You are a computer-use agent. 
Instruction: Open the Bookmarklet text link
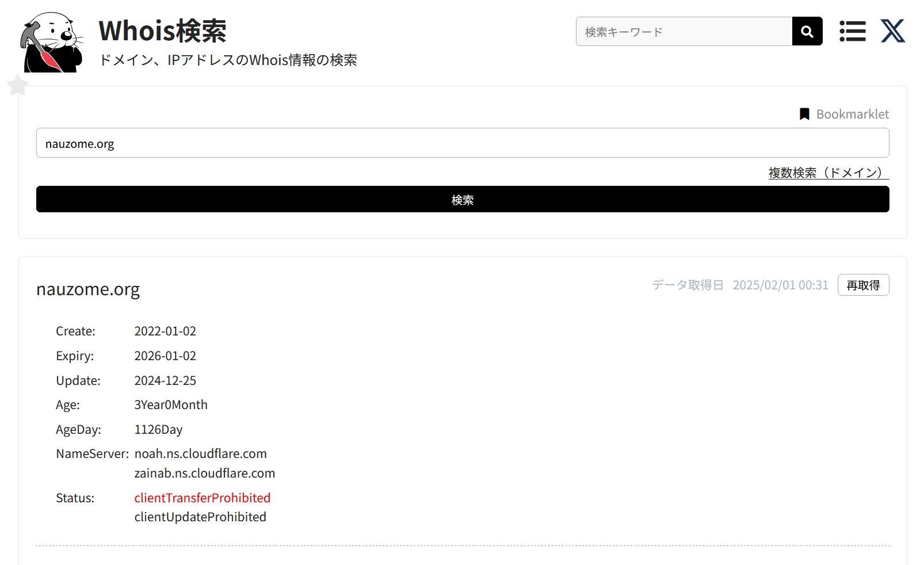[x=852, y=114]
